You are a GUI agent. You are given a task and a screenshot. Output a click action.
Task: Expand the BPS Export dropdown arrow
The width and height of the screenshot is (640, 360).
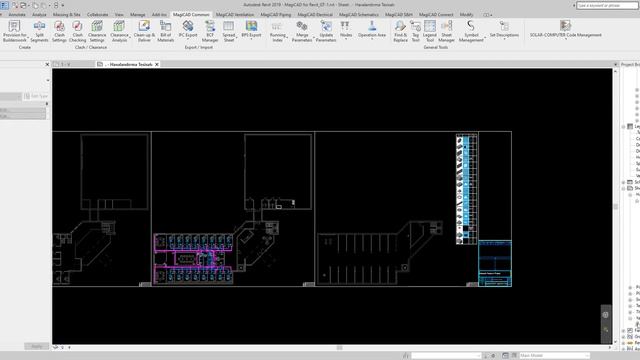coord(251,40)
